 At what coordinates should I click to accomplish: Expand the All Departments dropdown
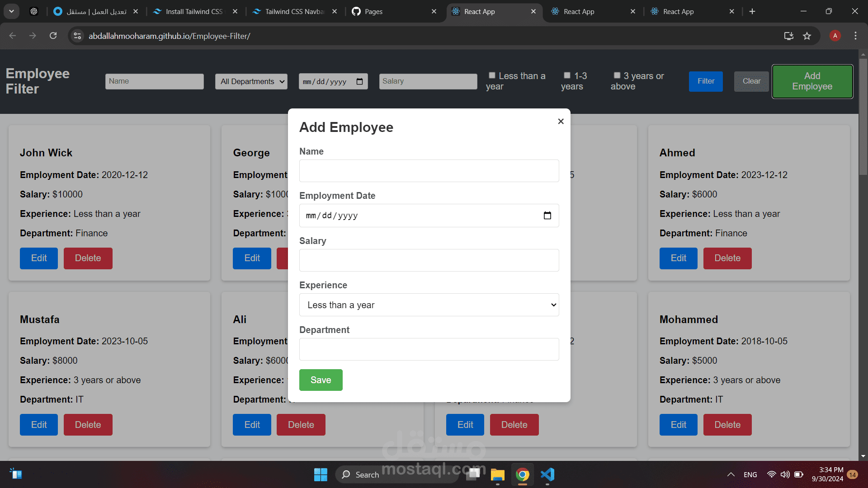tap(251, 81)
